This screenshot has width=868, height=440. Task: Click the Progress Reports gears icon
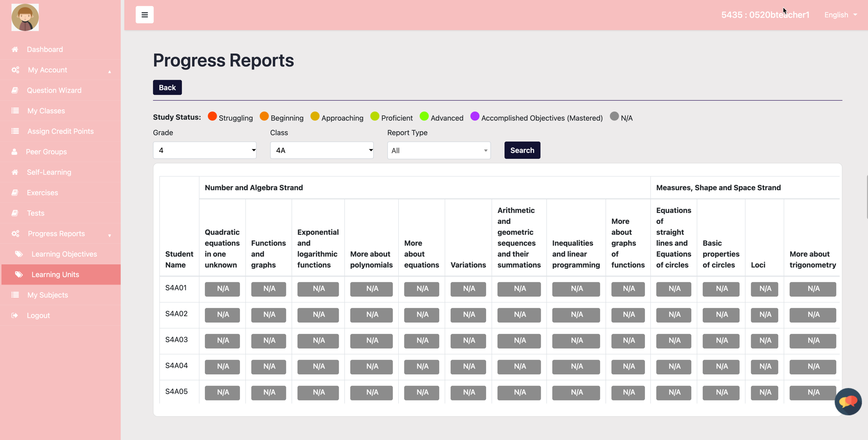click(x=15, y=233)
